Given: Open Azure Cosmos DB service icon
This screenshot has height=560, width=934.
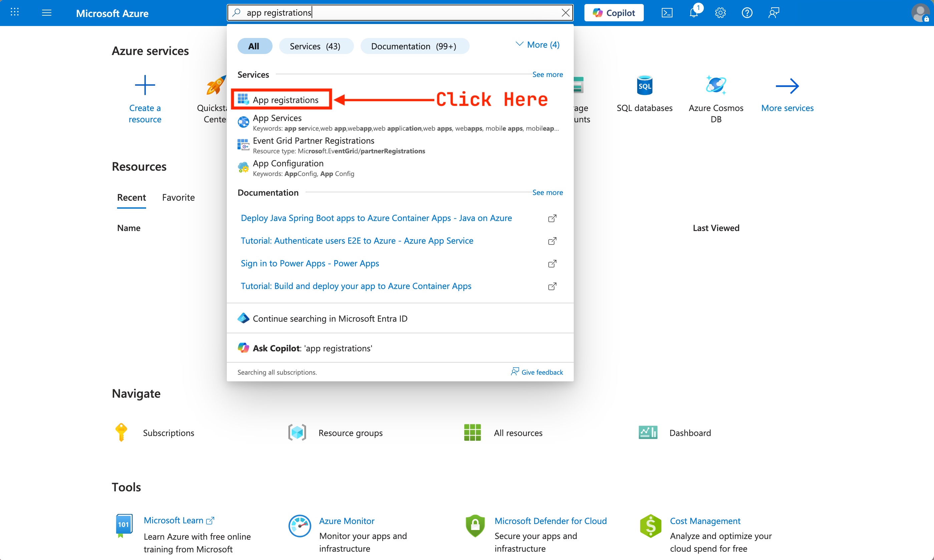Looking at the screenshot, I should 716,85.
